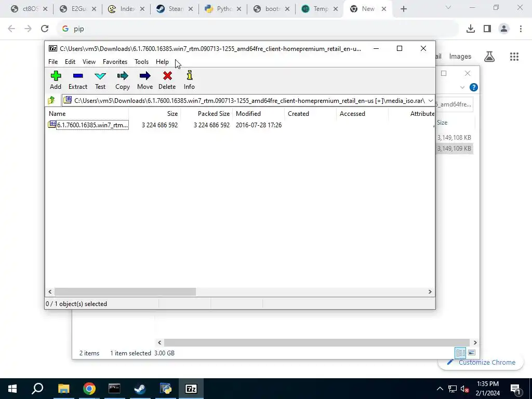
Task: Switch to the Steam tab
Action: [175, 9]
